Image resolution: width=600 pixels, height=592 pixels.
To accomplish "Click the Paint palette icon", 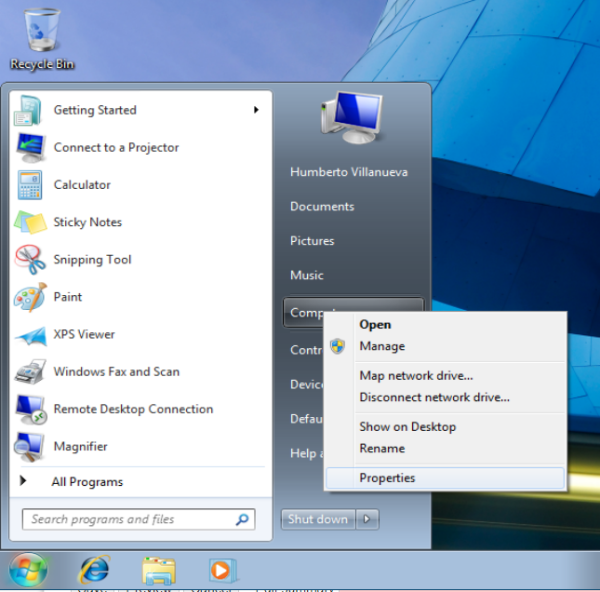I will 30,297.
